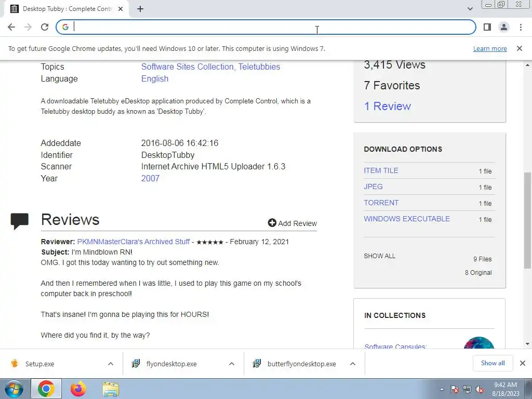Close the Desktop Tubby tab

[x=121, y=9]
